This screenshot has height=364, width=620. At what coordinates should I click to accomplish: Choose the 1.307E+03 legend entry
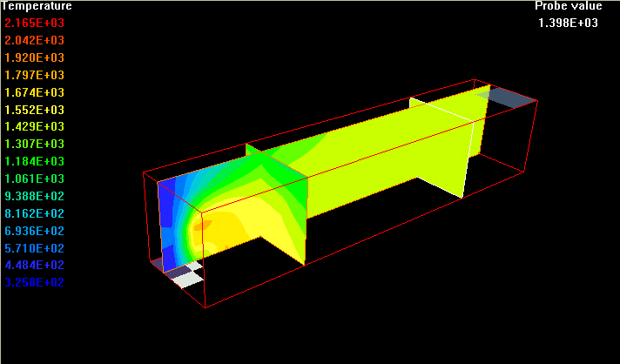coord(35,144)
